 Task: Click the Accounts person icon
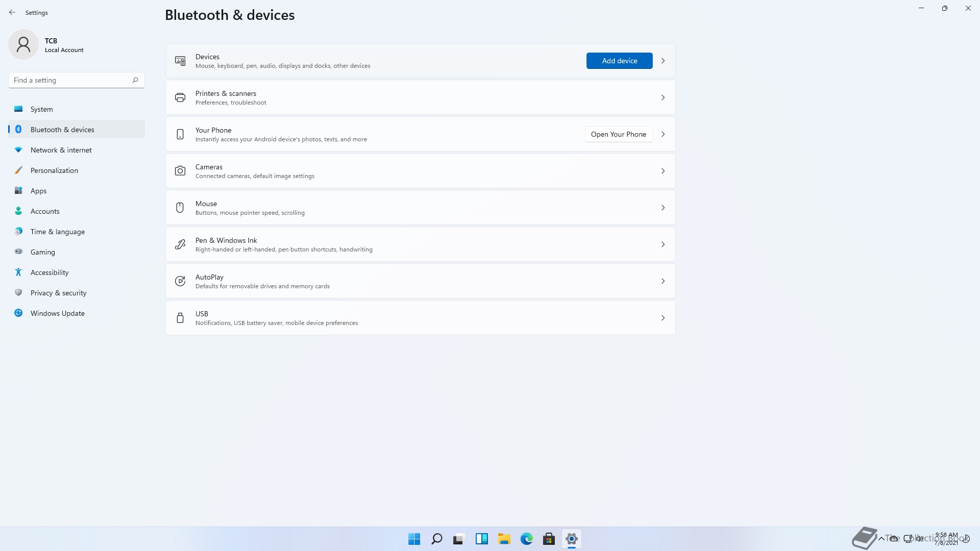[x=18, y=211]
